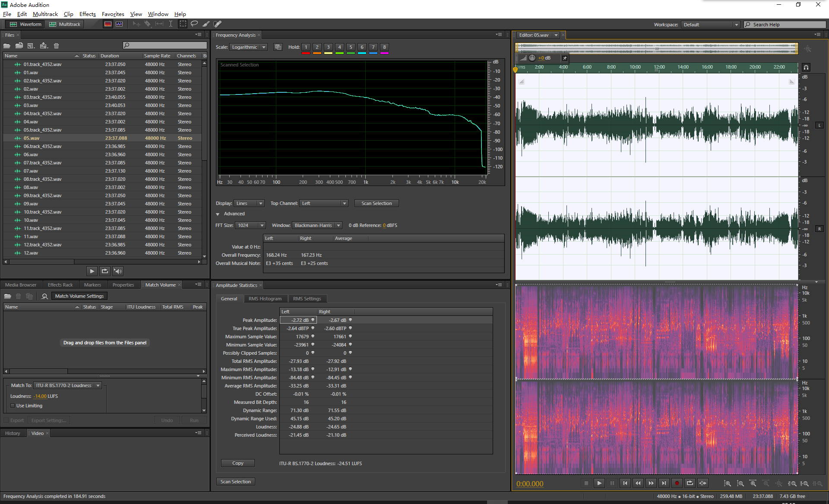Click the Run button in Match Volume

tap(194, 421)
